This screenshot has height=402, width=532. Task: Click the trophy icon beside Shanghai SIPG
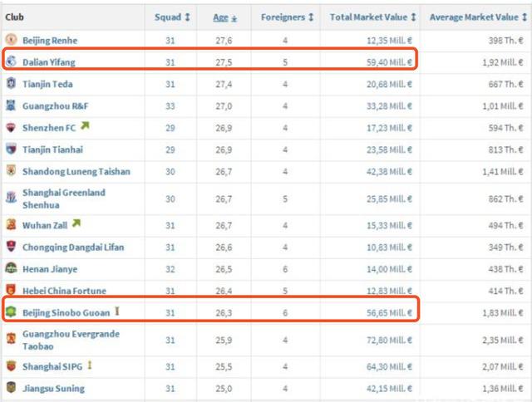[x=90, y=365]
